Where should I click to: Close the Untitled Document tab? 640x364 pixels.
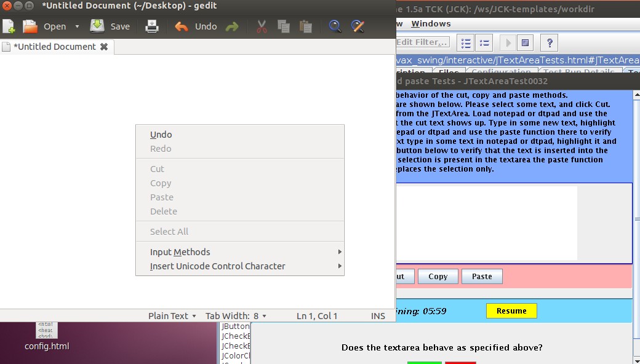pos(104,47)
